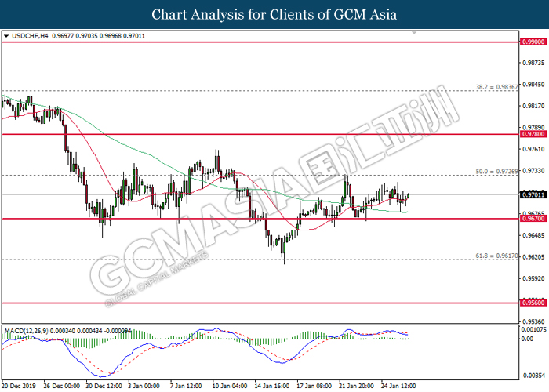549x392 pixels.
Task: Click the 38.2 = 0.98367 Fibonacci label
Action: 497,86
